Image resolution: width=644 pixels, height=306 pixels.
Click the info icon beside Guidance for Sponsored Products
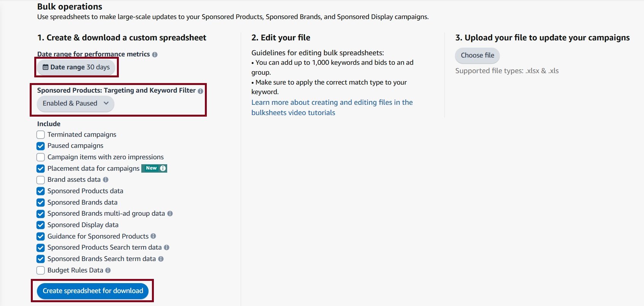pyautogui.click(x=153, y=236)
